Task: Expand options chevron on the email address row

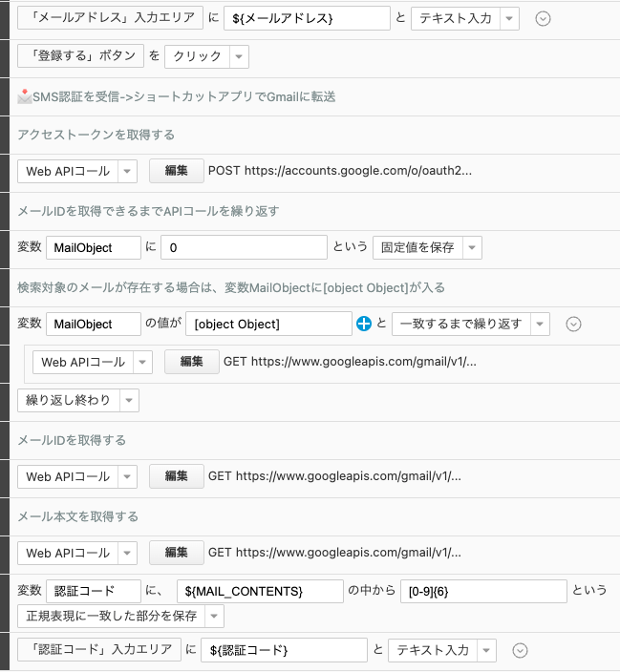Action: pos(543,18)
